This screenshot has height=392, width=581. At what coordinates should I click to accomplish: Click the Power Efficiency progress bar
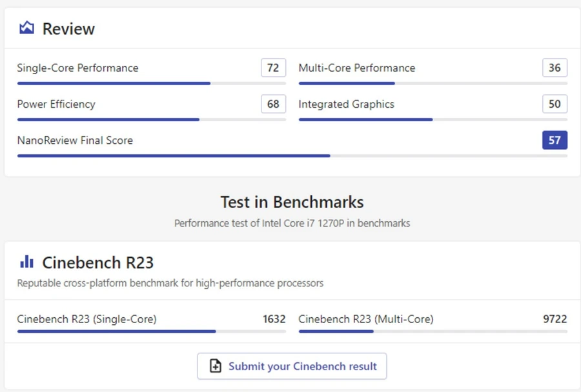pos(152,119)
